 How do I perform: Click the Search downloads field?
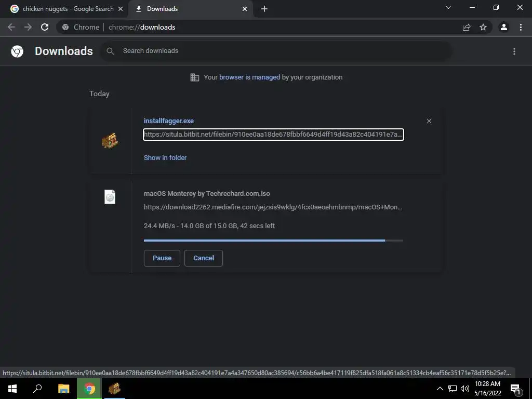click(x=275, y=51)
